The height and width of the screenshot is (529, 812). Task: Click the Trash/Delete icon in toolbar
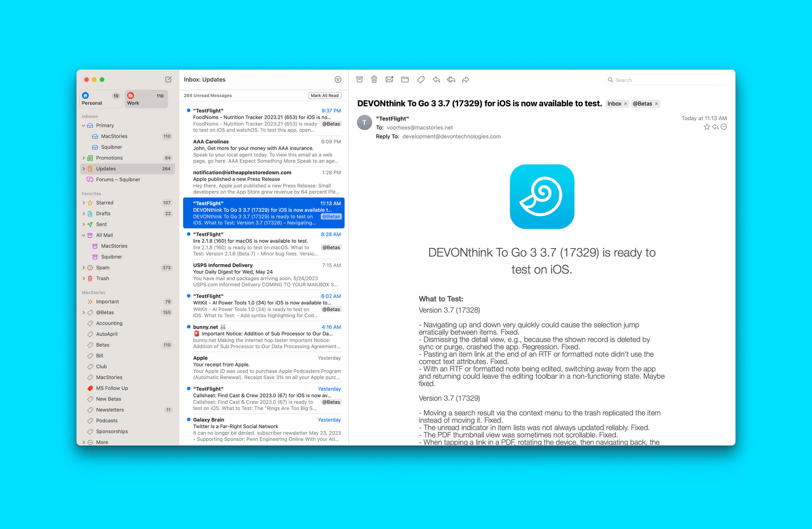(x=375, y=80)
